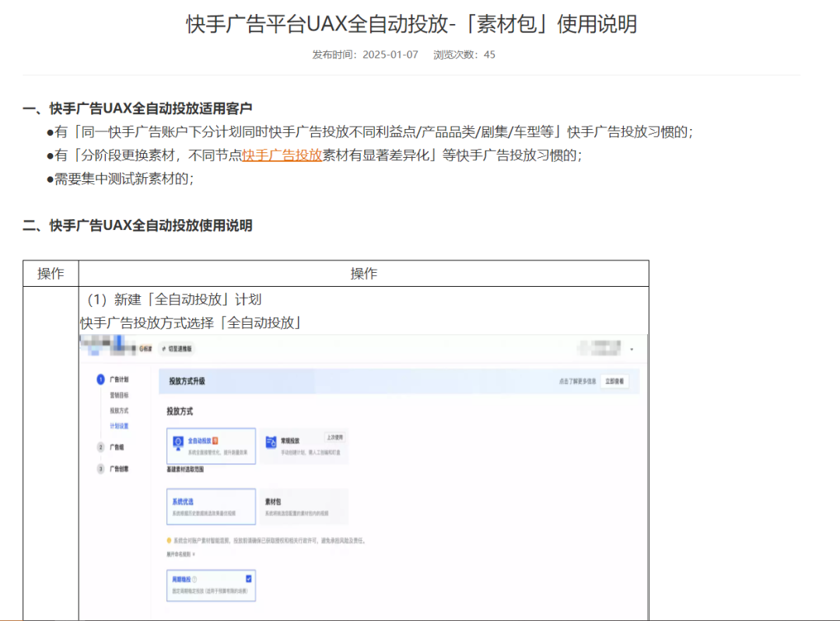The height and width of the screenshot is (621, 840).
Task: Select the 全自动投放 delivery mode card
Action: tap(211, 446)
